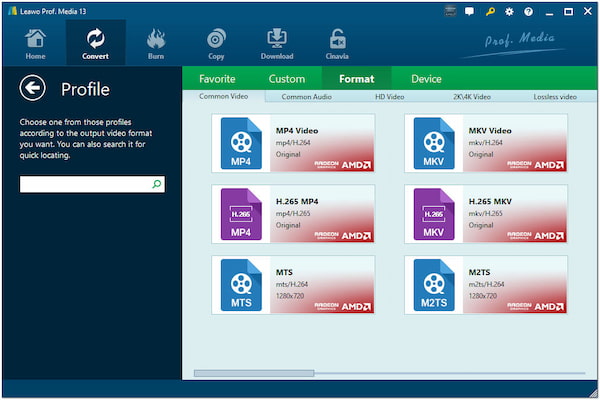Switch to the Device tab
Viewport: 600px width, 400px height.
tap(426, 78)
